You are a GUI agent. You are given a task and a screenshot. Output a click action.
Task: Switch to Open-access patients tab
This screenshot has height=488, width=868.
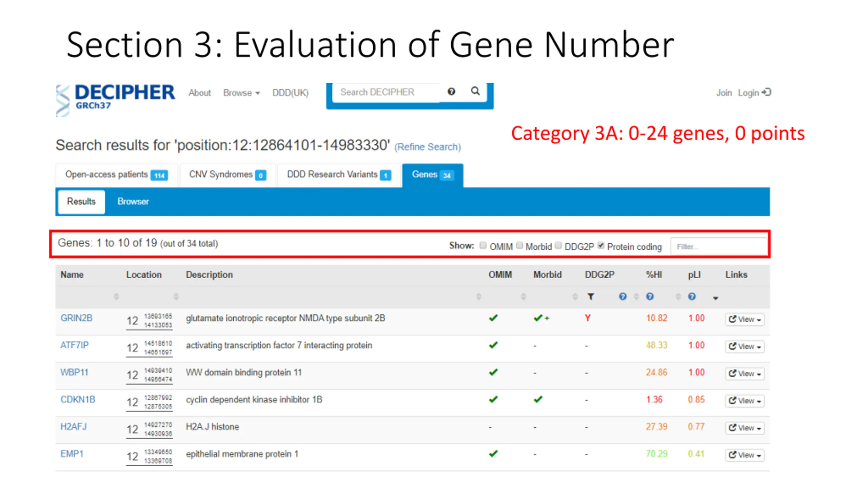pos(117,175)
